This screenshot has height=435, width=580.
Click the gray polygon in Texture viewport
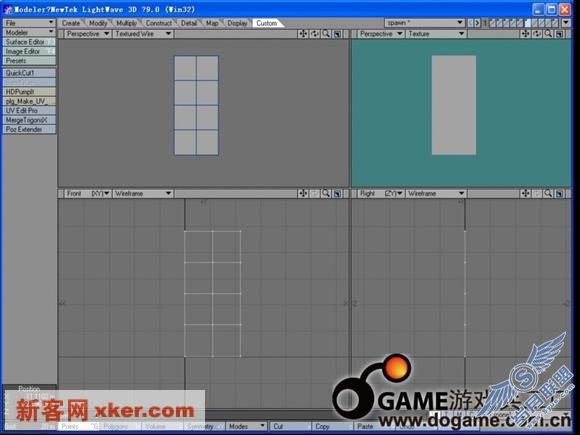coord(453,105)
